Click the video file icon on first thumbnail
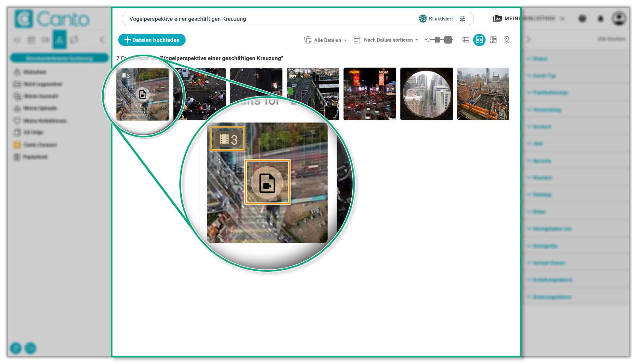The image size is (637, 364). (x=143, y=95)
